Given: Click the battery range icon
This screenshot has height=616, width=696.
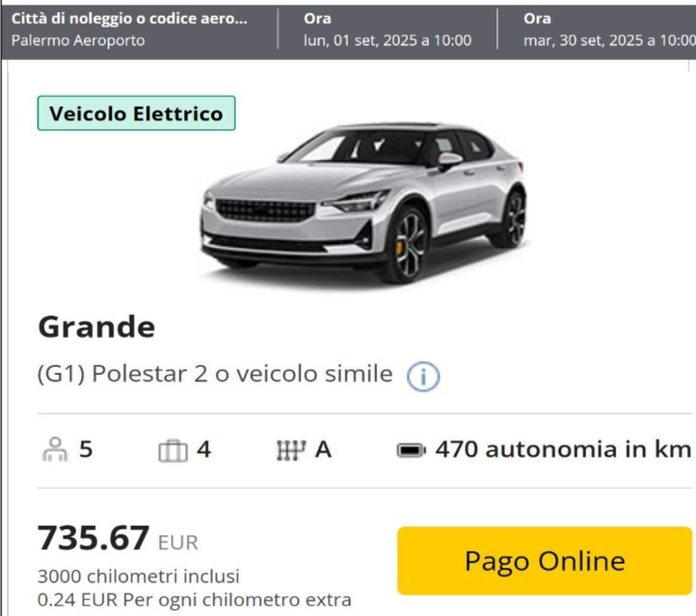Looking at the screenshot, I should (x=411, y=451).
